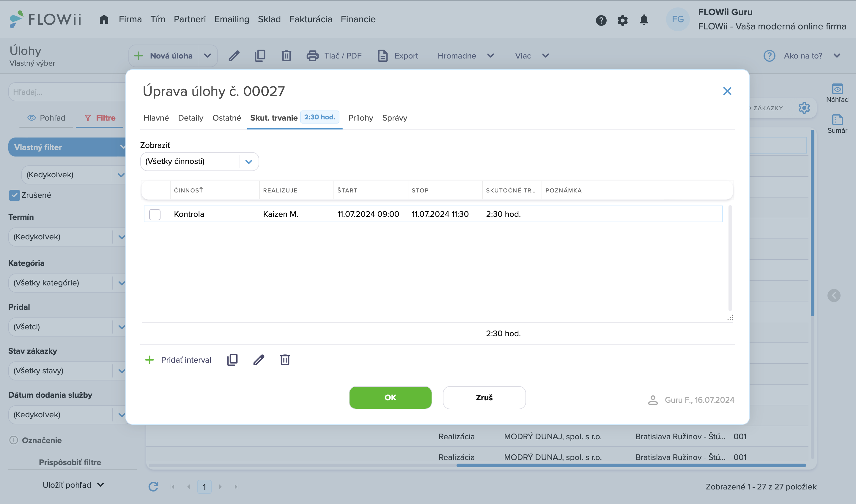Click the edit pencil icon in main toolbar
Viewport: 856px width, 504px height.
pyautogui.click(x=234, y=56)
